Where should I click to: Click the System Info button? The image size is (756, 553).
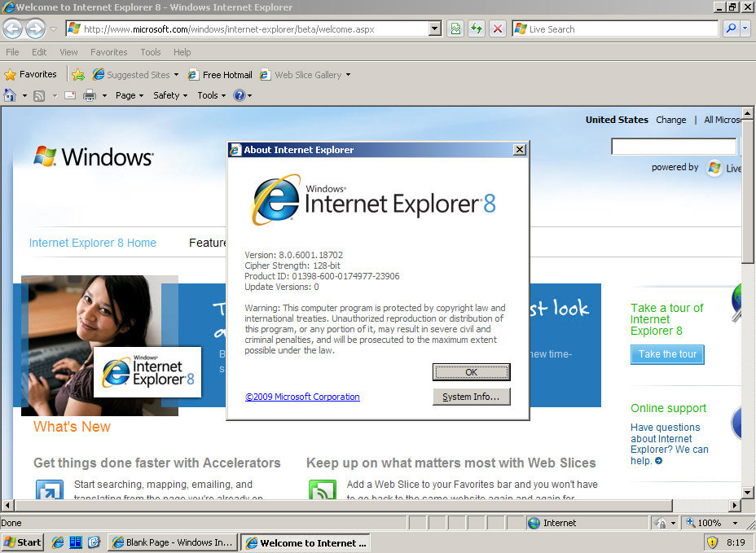[471, 397]
